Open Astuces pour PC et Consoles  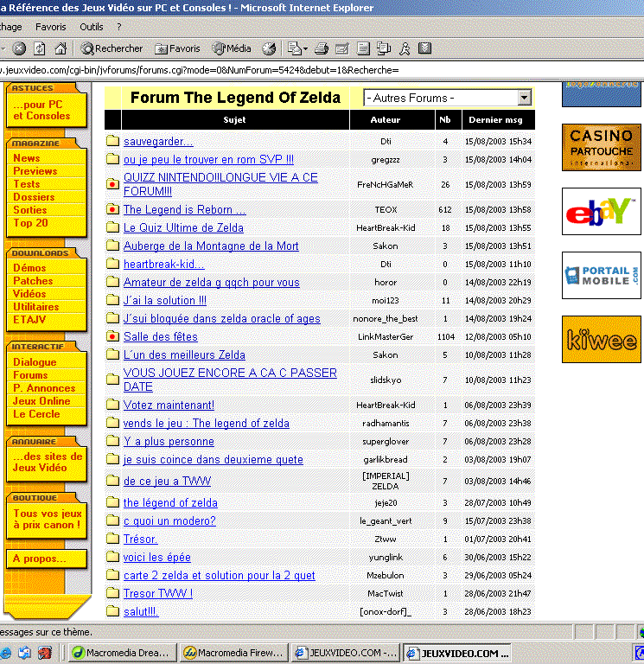tap(41, 110)
